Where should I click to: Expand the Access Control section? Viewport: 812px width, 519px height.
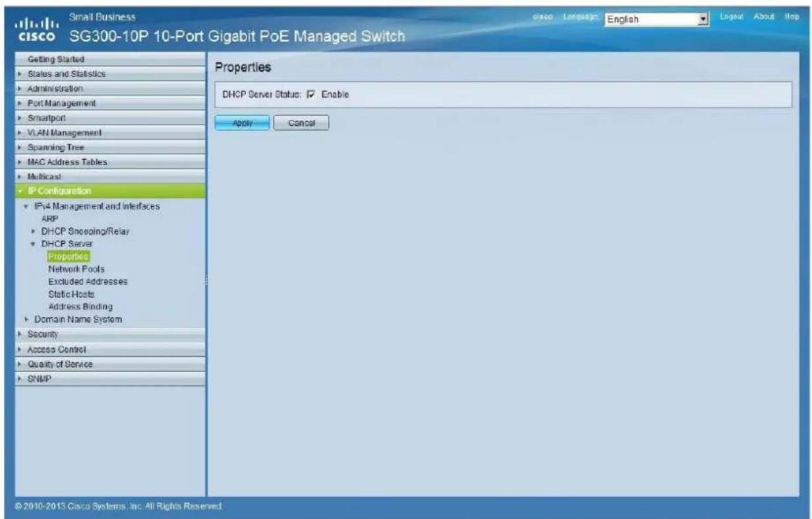click(110, 350)
